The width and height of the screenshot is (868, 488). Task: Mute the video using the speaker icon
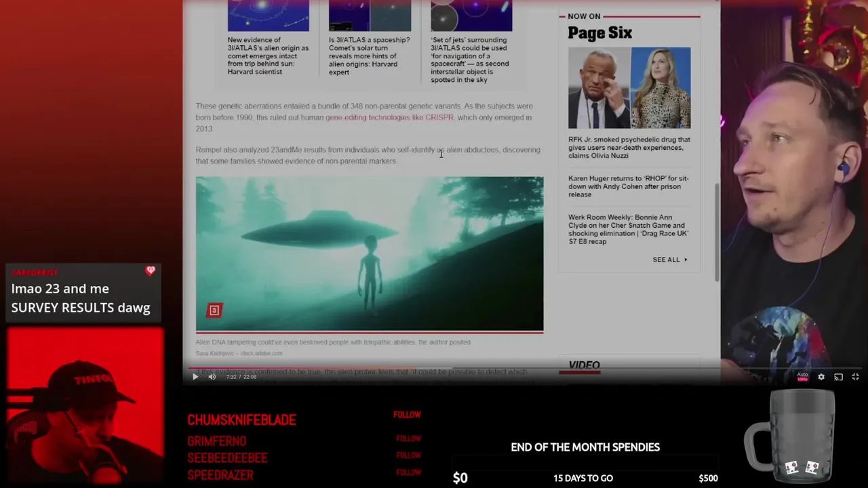[x=212, y=377]
